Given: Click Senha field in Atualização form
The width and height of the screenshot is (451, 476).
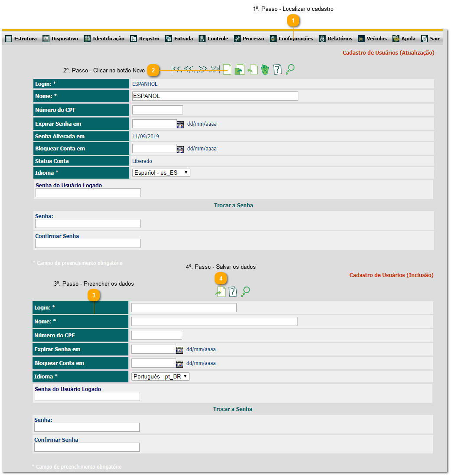Looking at the screenshot, I should tap(88, 223).
